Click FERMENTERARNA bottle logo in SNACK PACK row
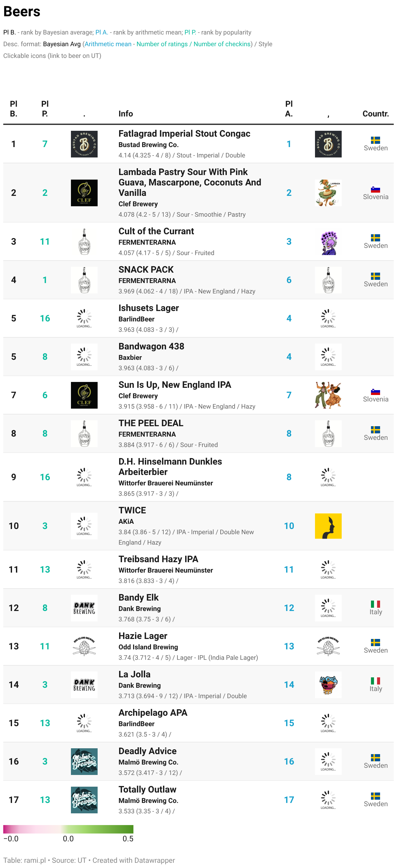397x868 pixels. point(84,280)
